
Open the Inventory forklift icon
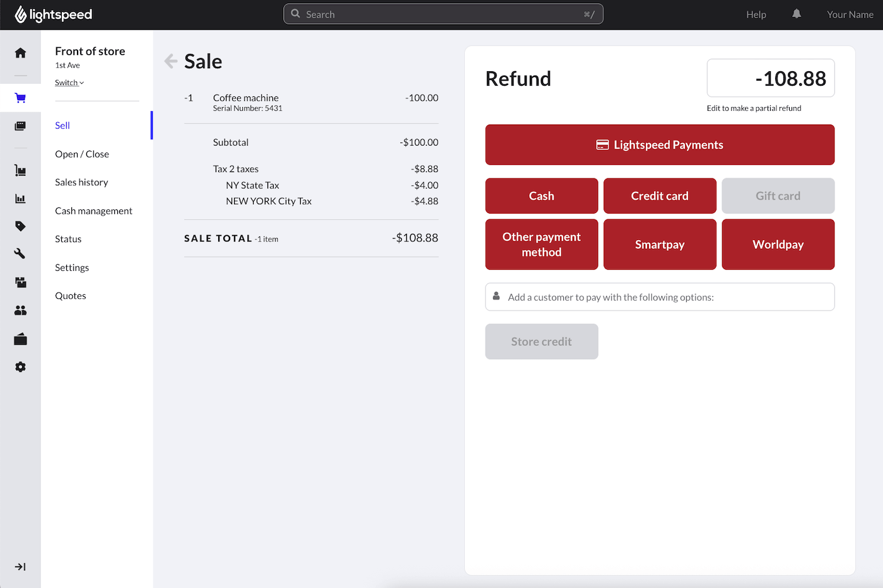[x=20, y=170]
